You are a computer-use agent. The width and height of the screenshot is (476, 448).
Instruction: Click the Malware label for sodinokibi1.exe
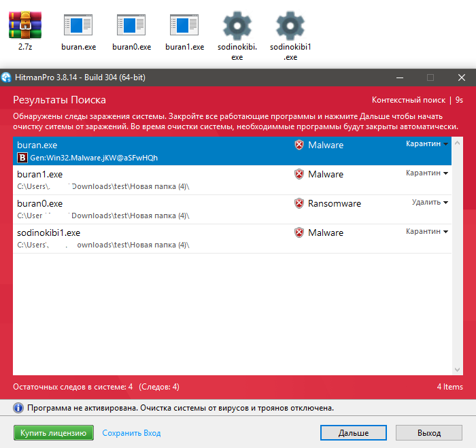click(x=326, y=232)
